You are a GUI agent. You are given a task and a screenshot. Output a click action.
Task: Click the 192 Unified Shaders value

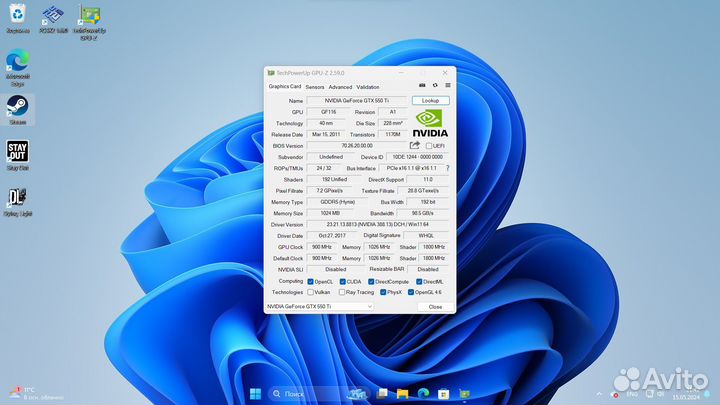pos(334,180)
